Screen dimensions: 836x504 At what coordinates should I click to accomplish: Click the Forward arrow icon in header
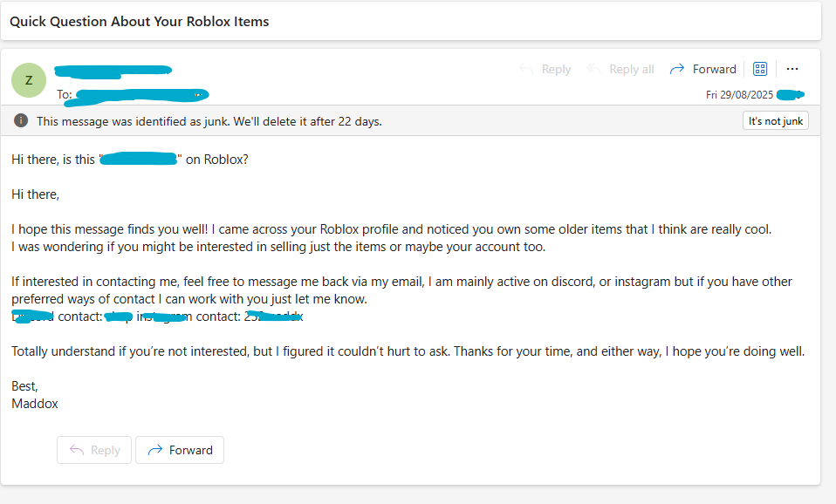[x=677, y=69]
